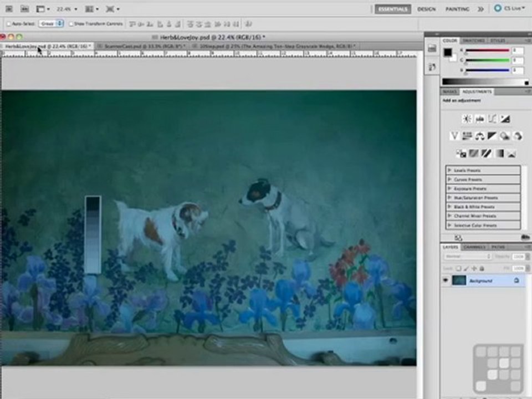Click the R value input field

518,50
